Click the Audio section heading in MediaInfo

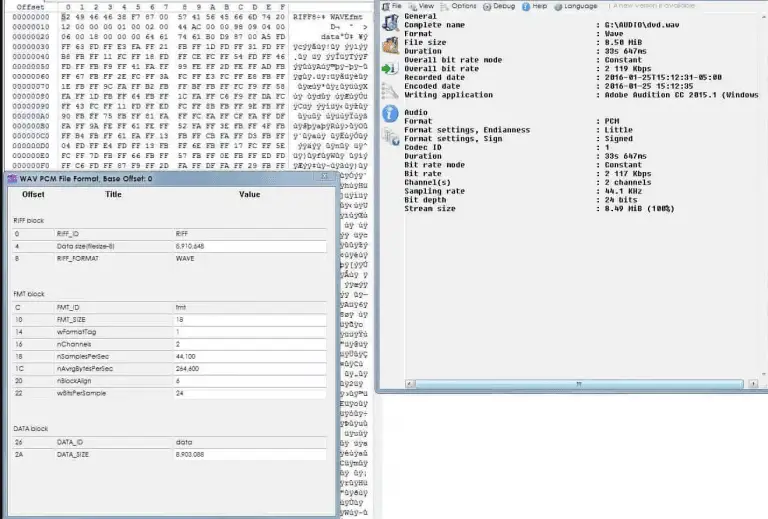coord(416,113)
